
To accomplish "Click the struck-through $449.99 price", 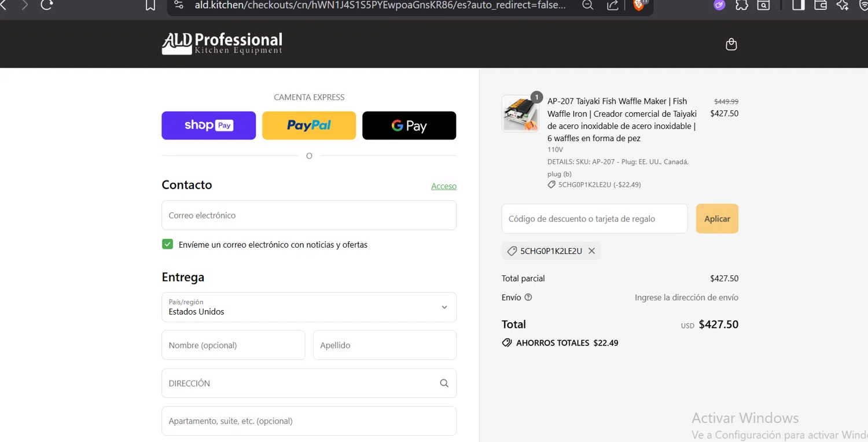I will click(x=726, y=101).
